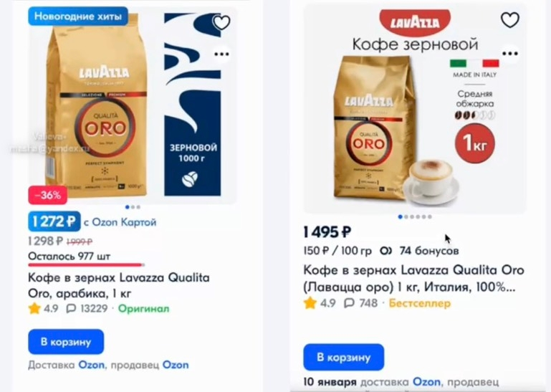Open left product title Lavazza Qualita Oro арабика
Image resolution: width=551 pixels, height=392 pixels.
tap(119, 285)
